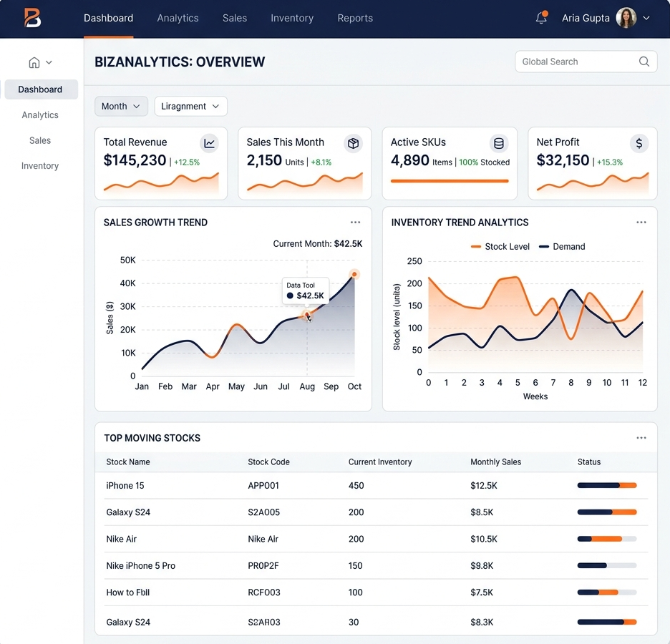The width and height of the screenshot is (670, 644).
Task: Select the Nike iPhone 5 Pro name
Action: (x=141, y=565)
